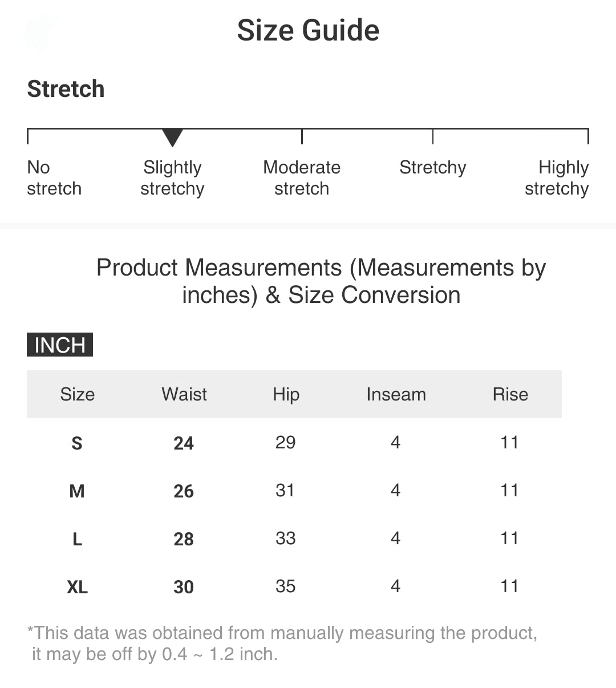The width and height of the screenshot is (616, 688).
Task: Click the 'Size Guide' title
Action: pos(308,30)
